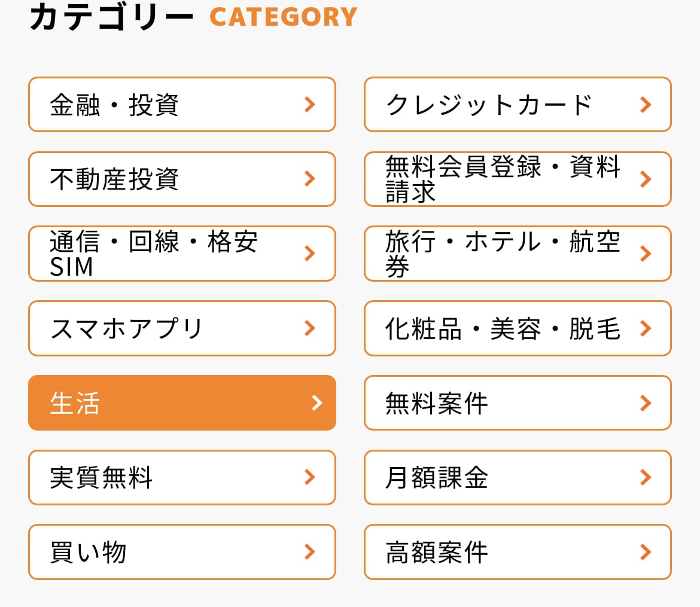Click the arrow icon on 買い物
Screen dimensions: 700x607
coord(309,551)
